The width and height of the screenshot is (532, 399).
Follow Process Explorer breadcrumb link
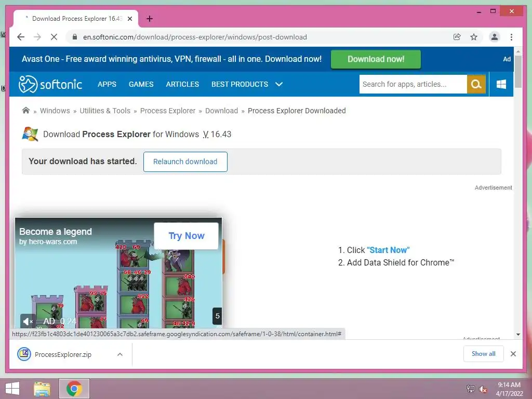[x=168, y=111]
